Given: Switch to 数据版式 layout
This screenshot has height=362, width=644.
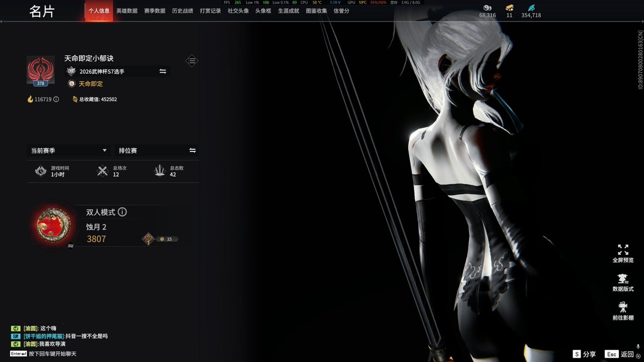Looking at the screenshot, I should tap(623, 283).
